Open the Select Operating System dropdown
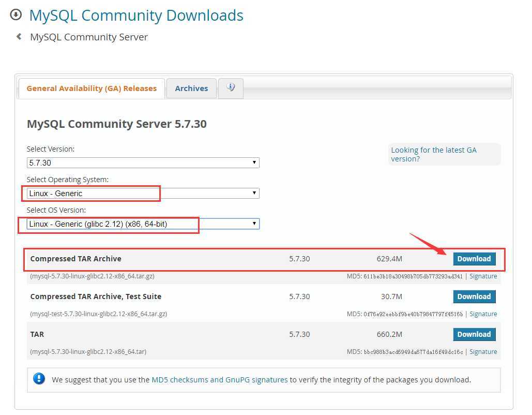The image size is (532, 415). pos(143,193)
